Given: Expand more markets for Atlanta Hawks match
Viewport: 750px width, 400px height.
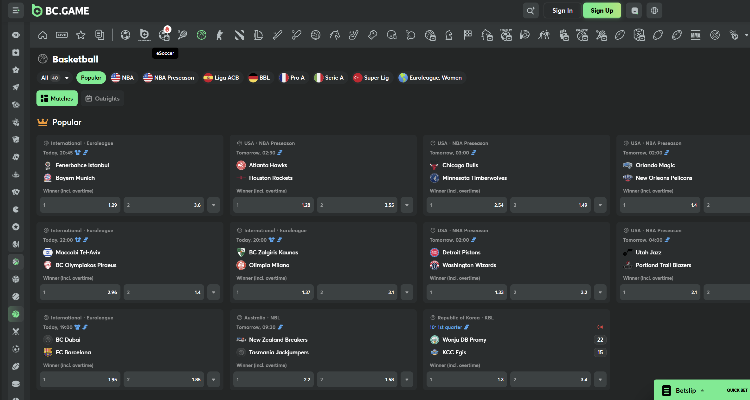Looking at the screenshot, I should point(407,205).
